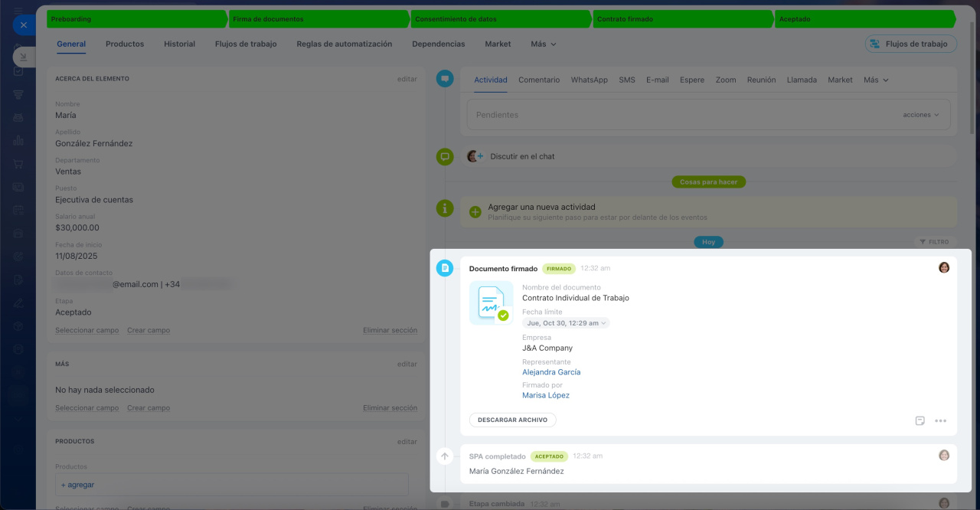Click the workflow icon in Flujos de trabajo button

[x=875, y=44]
